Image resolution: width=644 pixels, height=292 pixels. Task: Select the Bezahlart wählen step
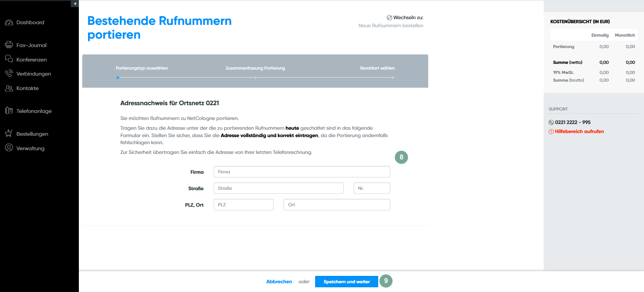pyautogui.click(x=377, y=68)
